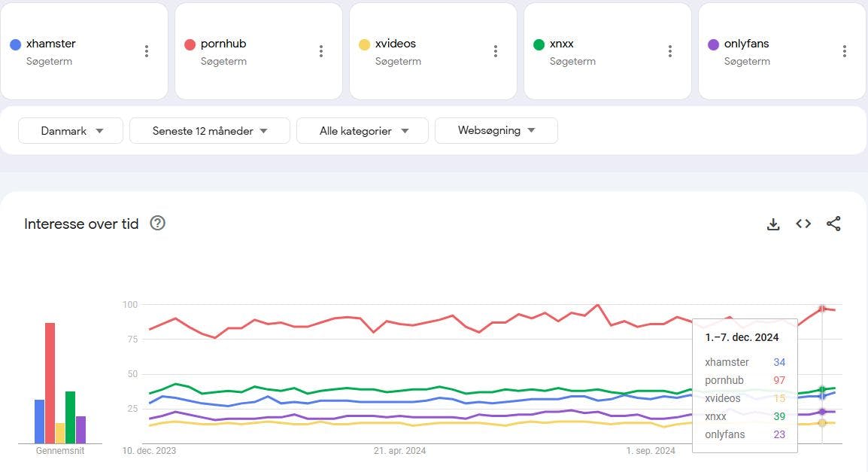Image resolution: width=868 pixels, height=472 pixels.
Task: Open the three-dot menu on xvideos card
Action: (x=496, y=51)
